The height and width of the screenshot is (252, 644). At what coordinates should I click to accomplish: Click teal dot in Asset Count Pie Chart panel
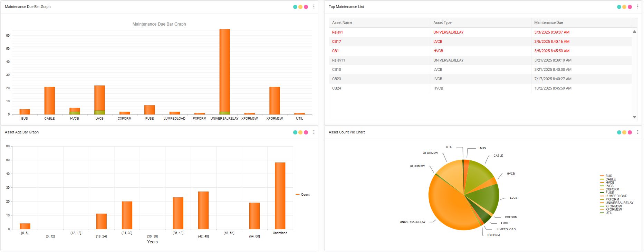pos(619,132)
